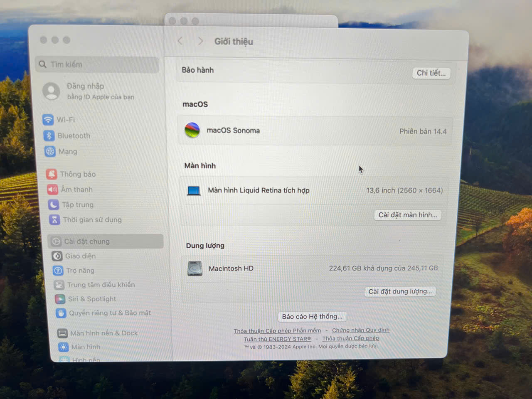Viewport: 532px width, 399px height.
Task: Open Cài đặt màn hình... button
Action: click(408, 215)
